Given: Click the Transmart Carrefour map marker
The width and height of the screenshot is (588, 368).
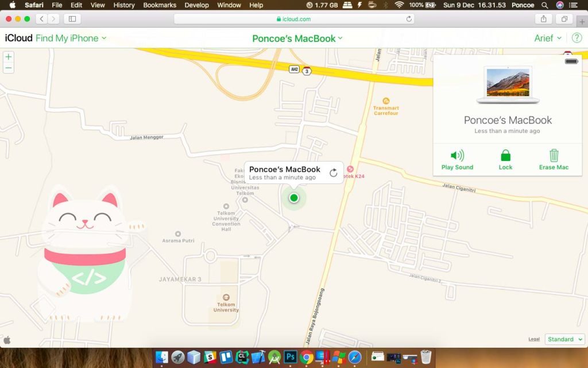Looking at the screenshot, I should 385,101.
